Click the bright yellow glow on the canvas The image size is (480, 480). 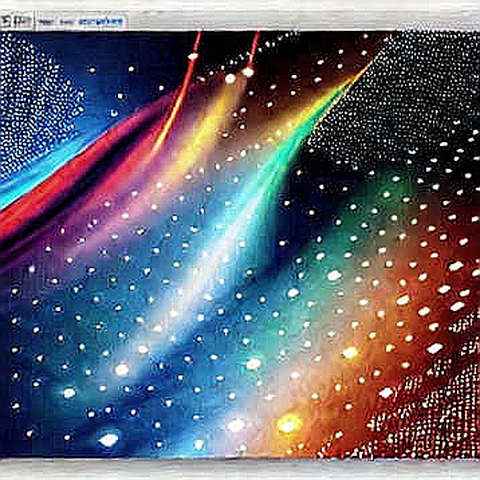tap(289, 424)
